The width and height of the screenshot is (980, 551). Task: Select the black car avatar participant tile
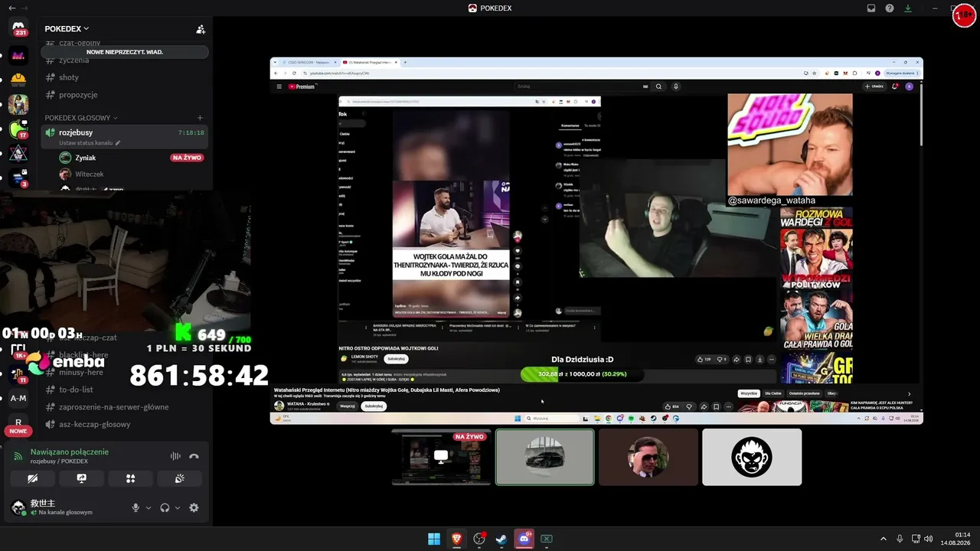coord(544,457)
